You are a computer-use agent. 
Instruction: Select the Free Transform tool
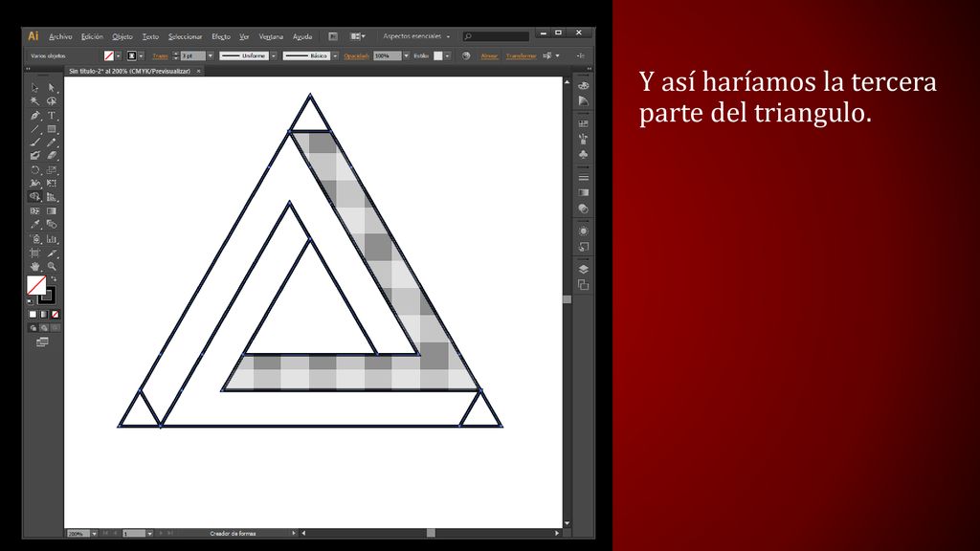click(52, 183)
